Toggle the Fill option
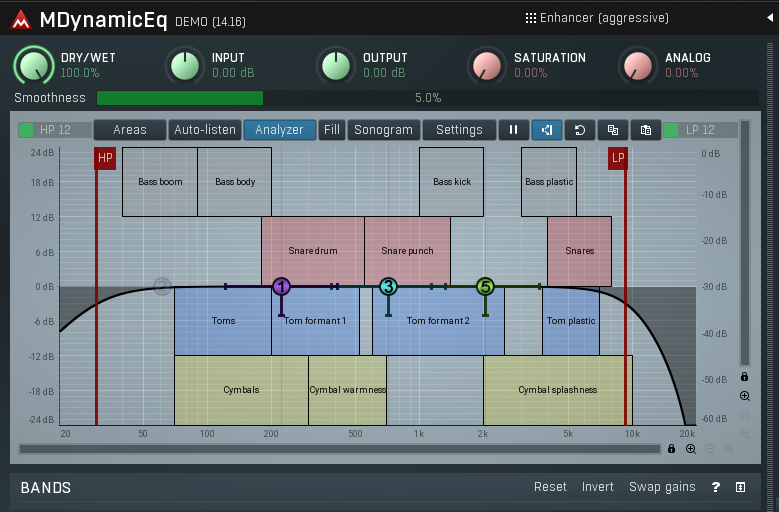Image resolution: width=779 pixels, height=512 pixels. pos(332,130)
